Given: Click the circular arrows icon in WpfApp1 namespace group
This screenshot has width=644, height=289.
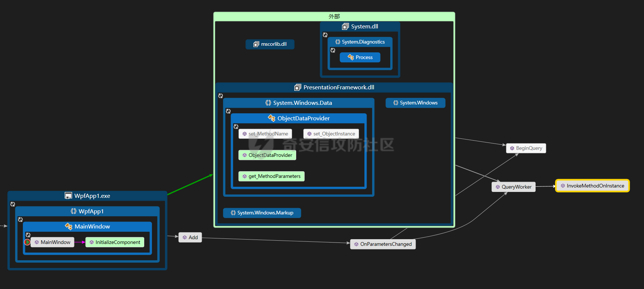Looking at the screenshot, I should [x=20, y=220].
